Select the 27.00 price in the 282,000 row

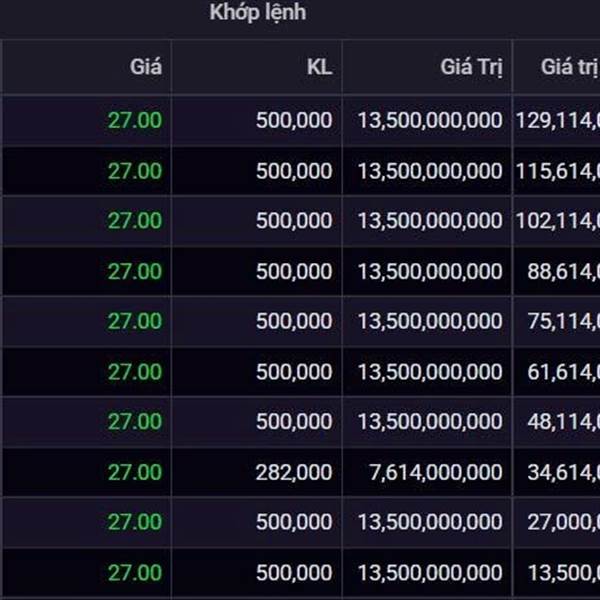[x=135, y=472]
